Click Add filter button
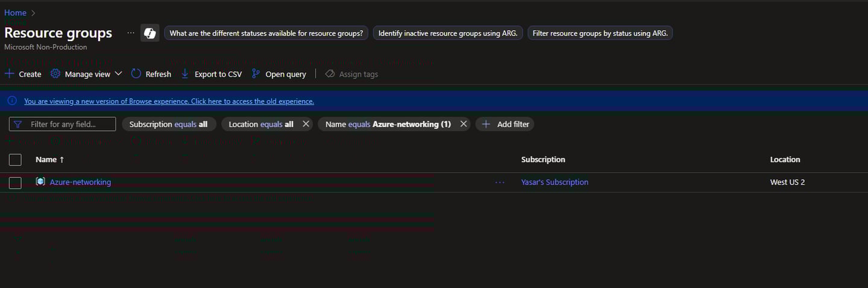This screenshot has height=288, width=868. click(505, 124)
